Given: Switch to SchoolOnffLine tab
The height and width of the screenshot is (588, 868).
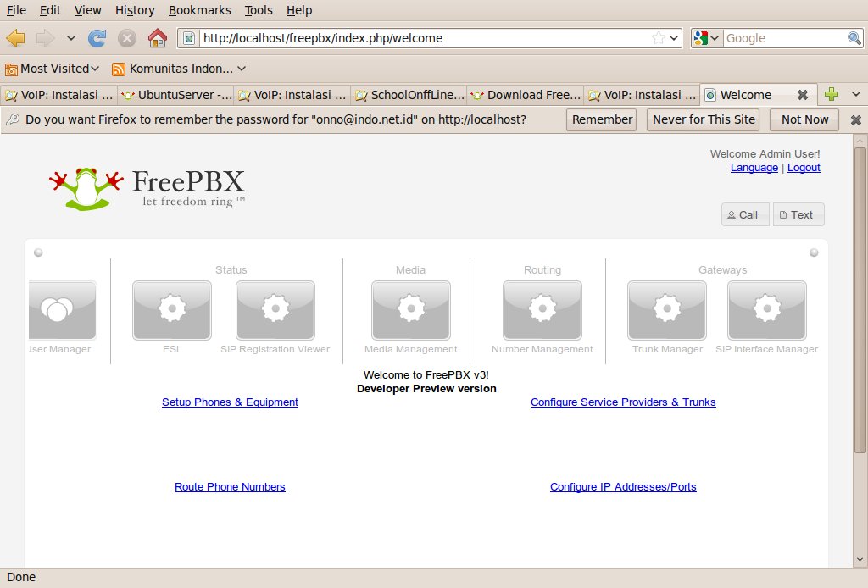Looking at the screenshot, I should click(409, 95).
